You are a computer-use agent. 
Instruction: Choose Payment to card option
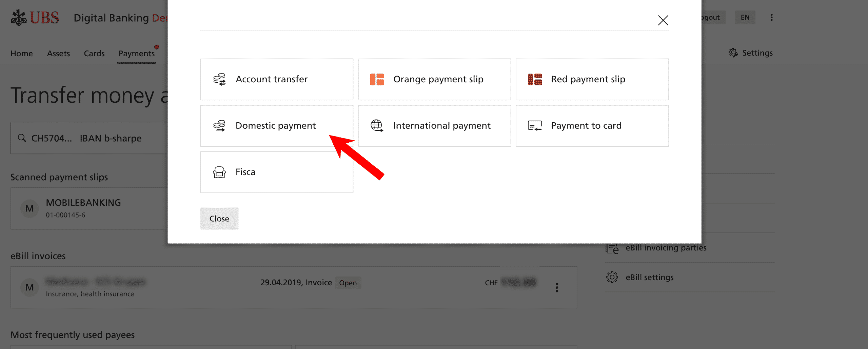(x=592, y=126)
